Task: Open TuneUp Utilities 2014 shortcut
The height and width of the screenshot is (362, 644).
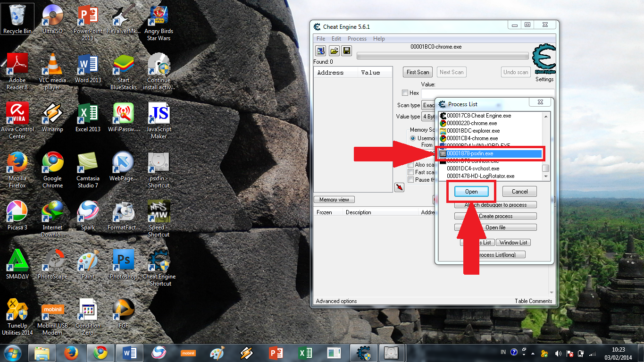Action: tap(17, 317)
